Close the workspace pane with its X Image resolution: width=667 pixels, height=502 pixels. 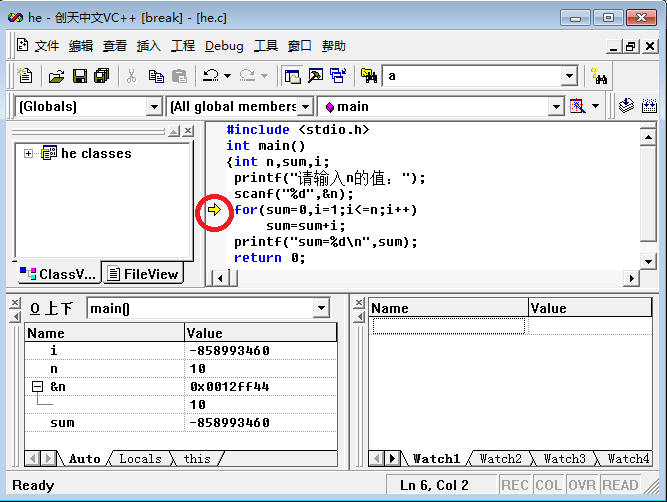[188, 131]
